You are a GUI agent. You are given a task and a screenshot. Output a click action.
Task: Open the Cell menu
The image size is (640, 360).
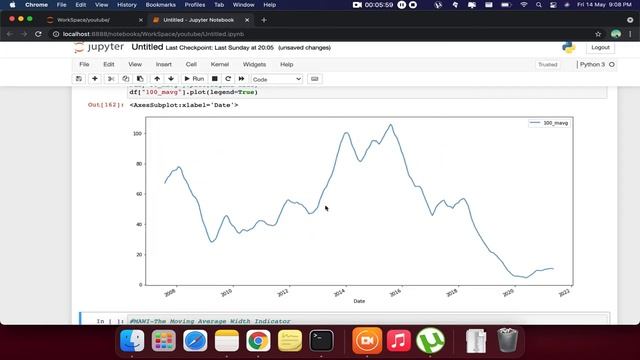[x=191, y=64]
